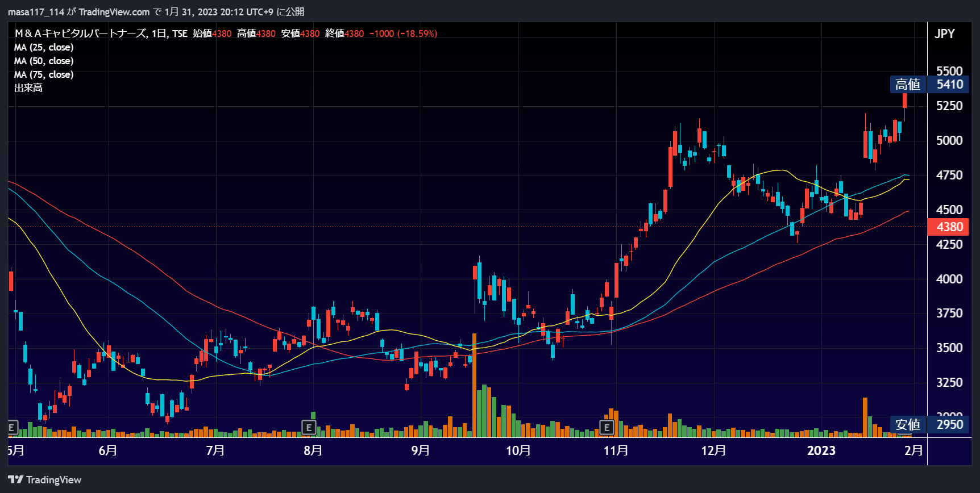Viewport: 980px width, 493px height.
Task: Click the earnings E marker near November
Action: tap(607, 428)
